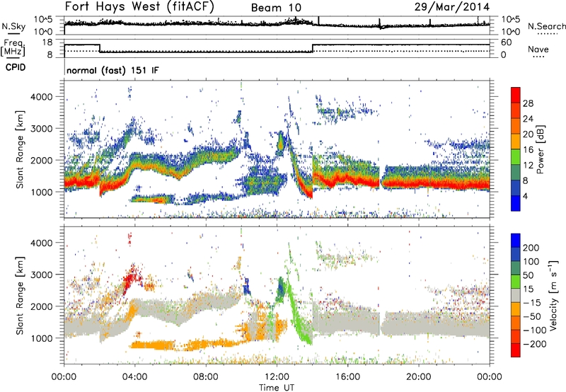Click the "28" power colorbar label
The width and height of the screenshot is (566, 392).
[x=528, y=103]
